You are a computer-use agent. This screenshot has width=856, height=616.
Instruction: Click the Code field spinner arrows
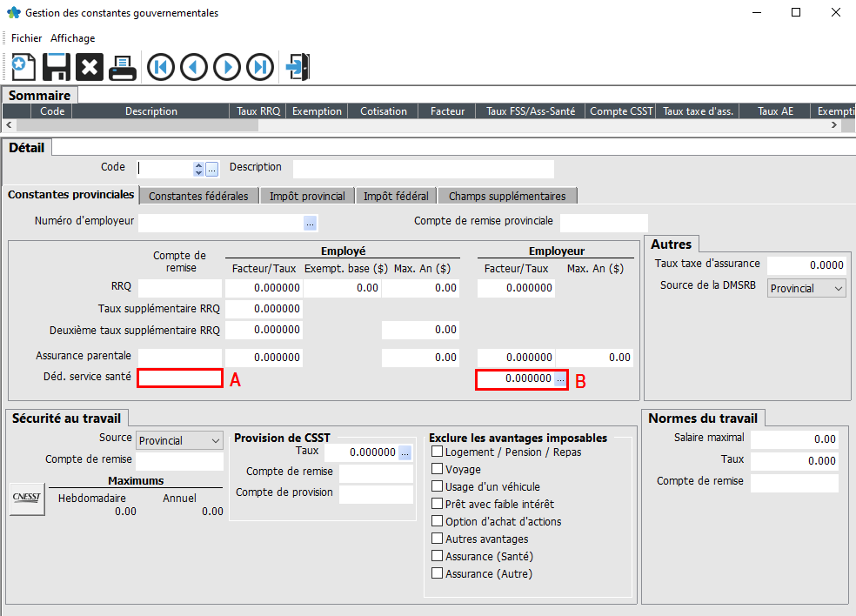point(198,169)
